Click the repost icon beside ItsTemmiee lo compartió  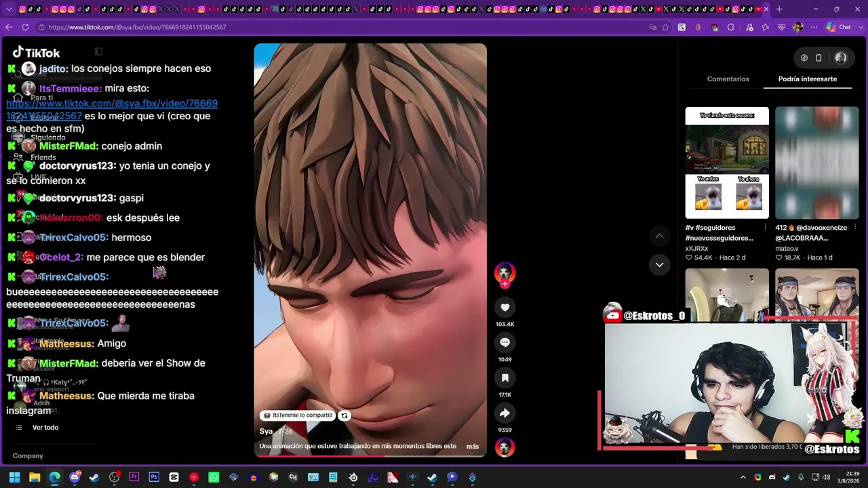pyautogui.click(x=344, y=415)
